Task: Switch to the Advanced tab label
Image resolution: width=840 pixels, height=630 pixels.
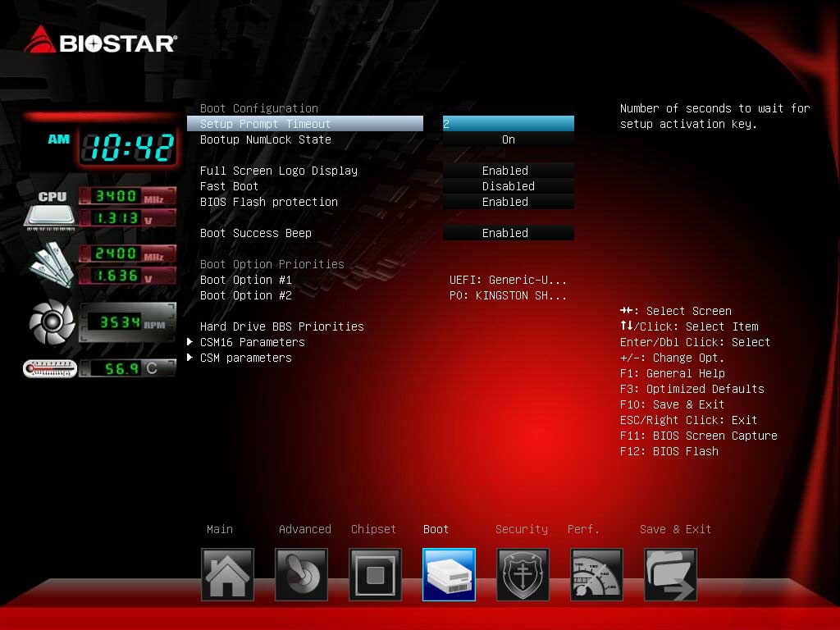Action: 305,529
